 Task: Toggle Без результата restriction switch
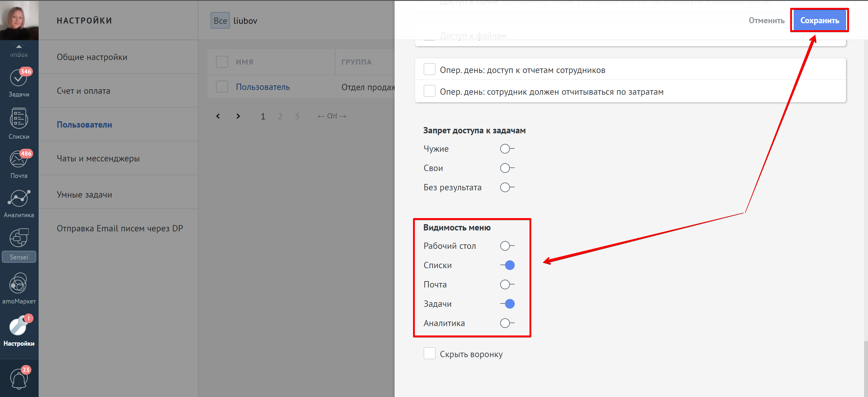507,187
